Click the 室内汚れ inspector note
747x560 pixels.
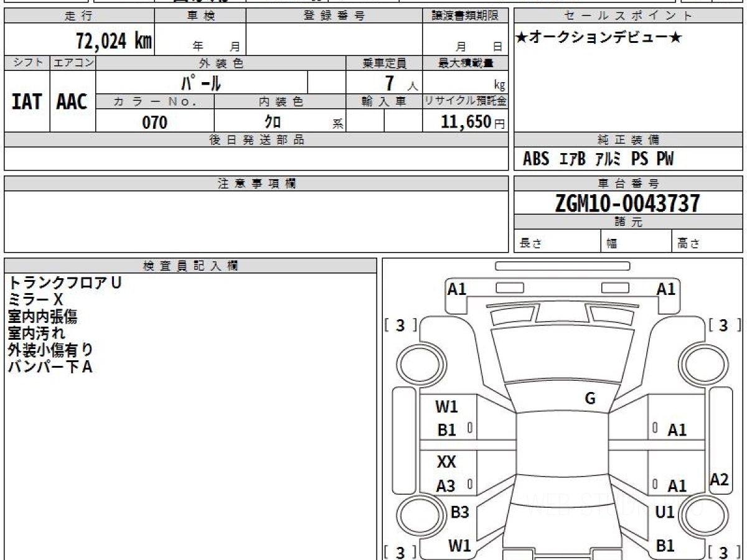click(36, 333)
